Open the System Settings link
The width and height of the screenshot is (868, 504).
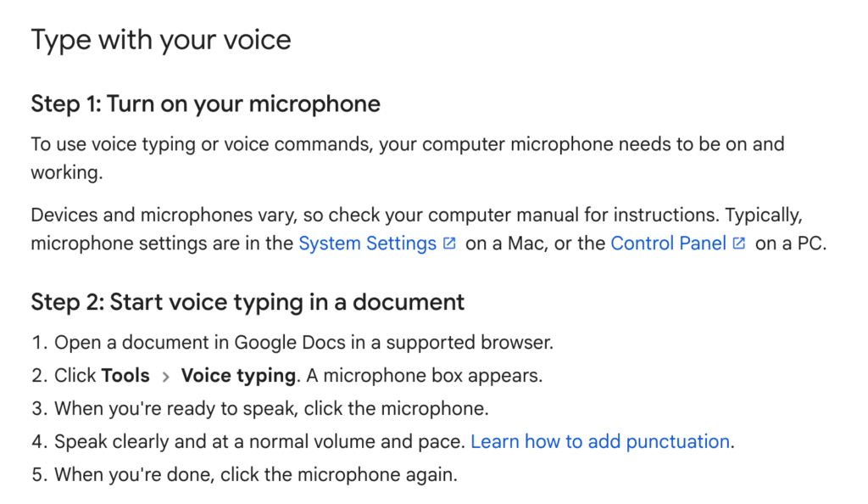[367, 244]
